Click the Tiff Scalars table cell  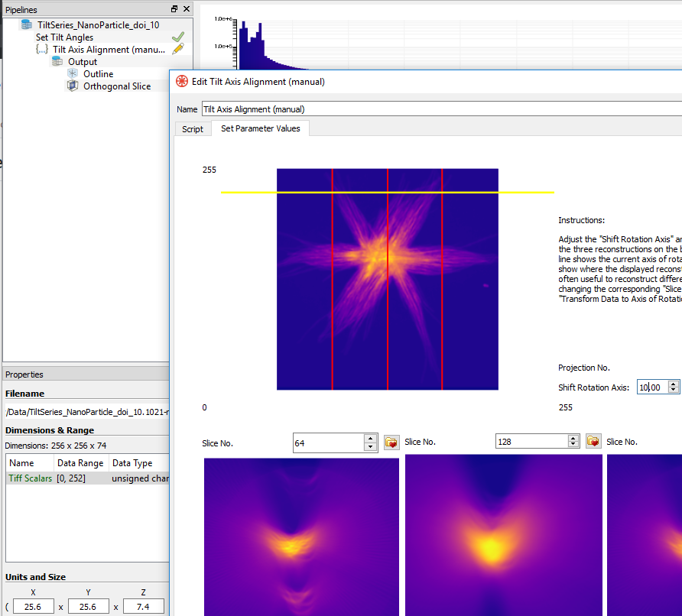pyautogui.click(x=30, y=478)
